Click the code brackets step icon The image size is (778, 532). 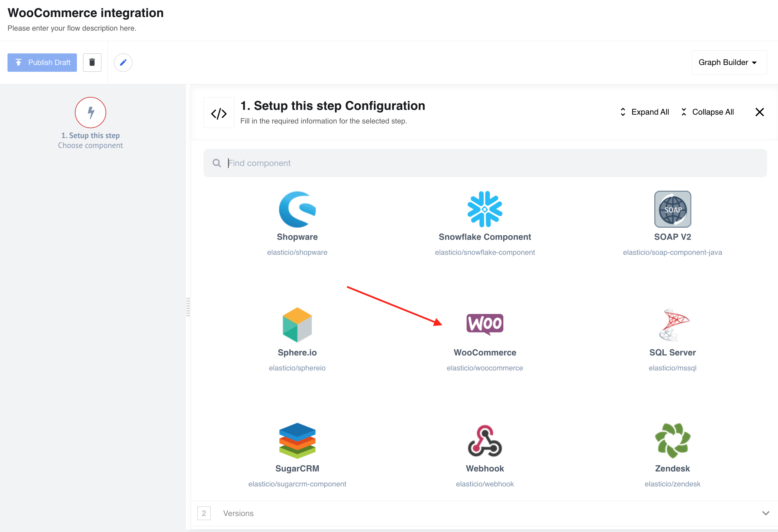tap(219, 113)
